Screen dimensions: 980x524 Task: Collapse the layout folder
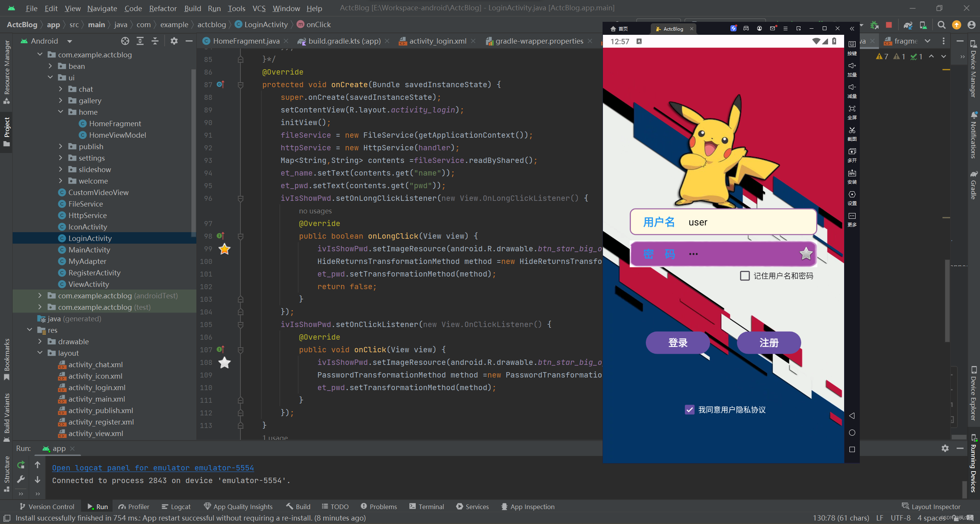tap(40, 353)
